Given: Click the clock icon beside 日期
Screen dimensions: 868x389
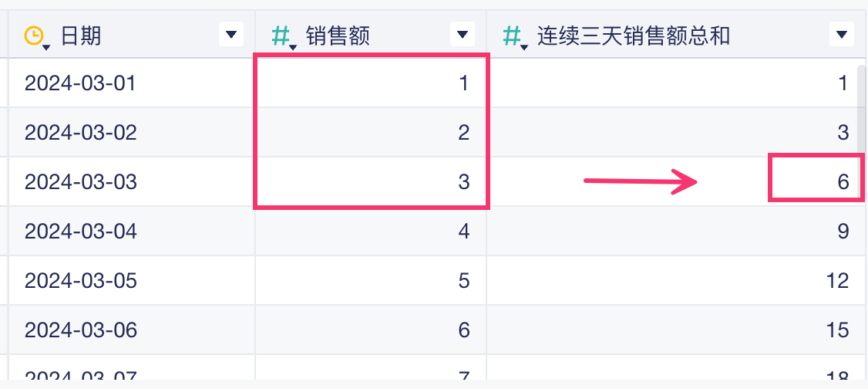Looking at the screenshot, I should pos(34,35).
